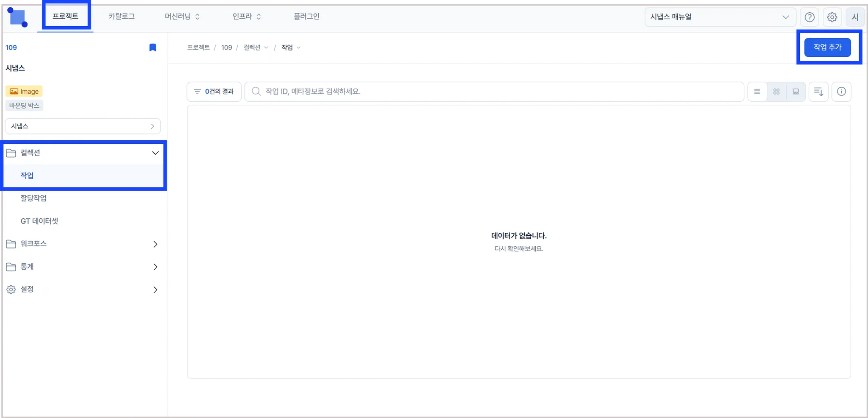Expand the 설정 sidebar section

[x=83, y=290]
